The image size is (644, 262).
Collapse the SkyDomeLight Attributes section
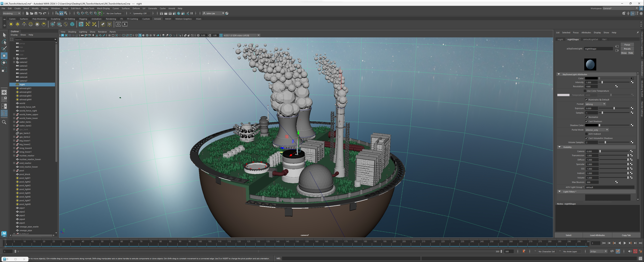point(559,74)
